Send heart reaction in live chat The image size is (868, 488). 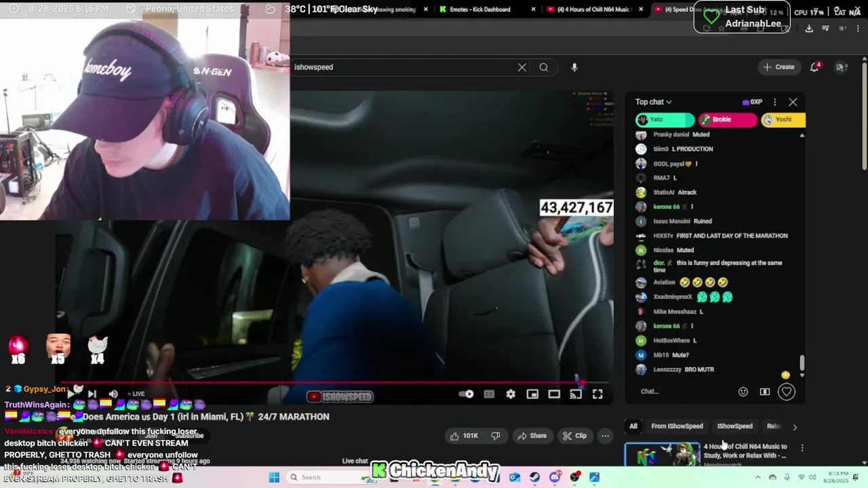point(787,392)
